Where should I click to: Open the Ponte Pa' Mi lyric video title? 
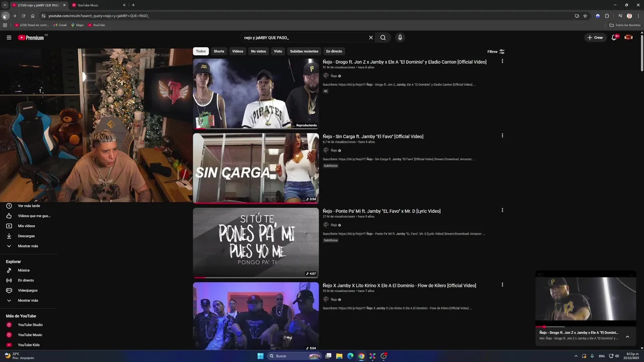point(381,211)
